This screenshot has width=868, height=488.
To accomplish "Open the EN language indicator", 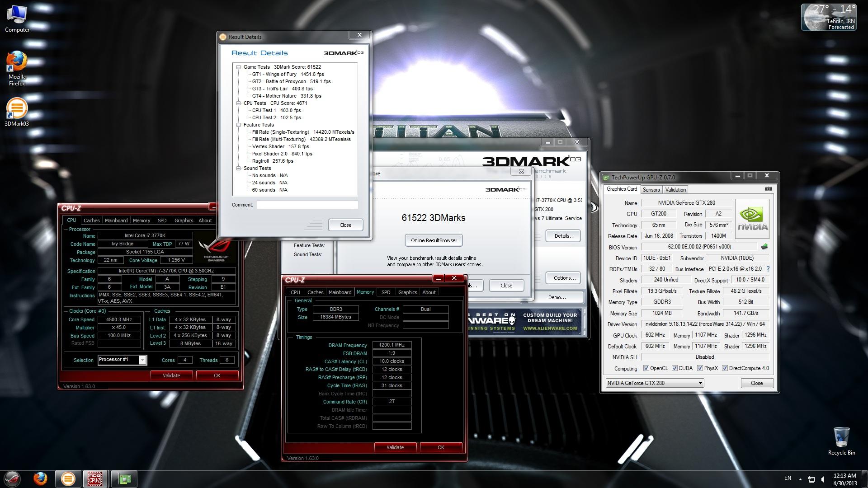I will click(788, 478).
